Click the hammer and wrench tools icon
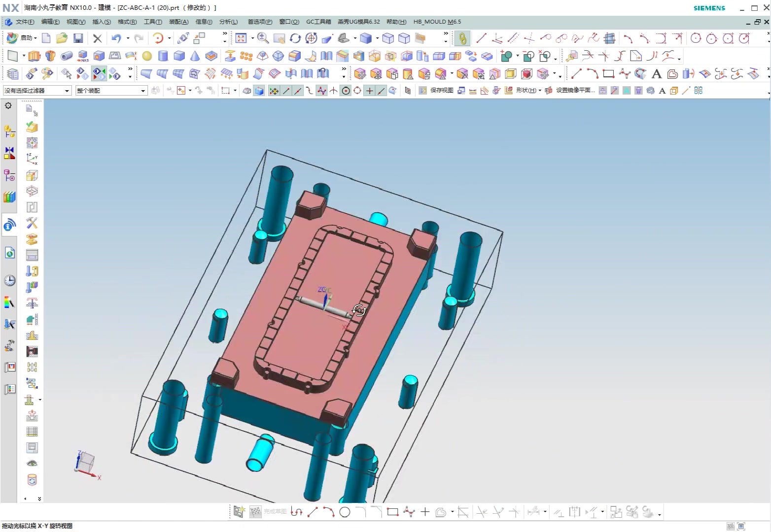This screenshot has height=532, width=771. tap(32, 223)
